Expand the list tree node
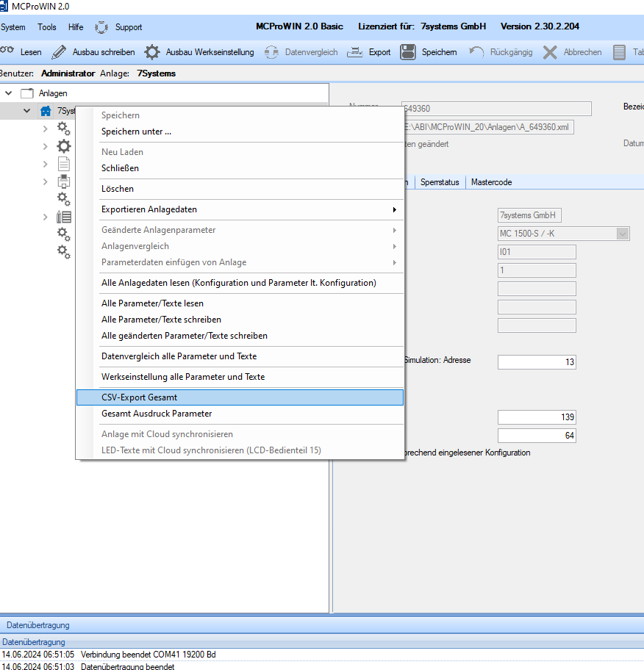 pyautogui.click(x=46, y=217)
